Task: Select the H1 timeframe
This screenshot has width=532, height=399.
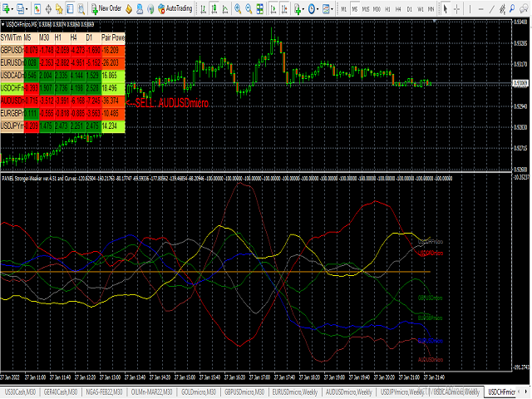Action: [387, 9]
